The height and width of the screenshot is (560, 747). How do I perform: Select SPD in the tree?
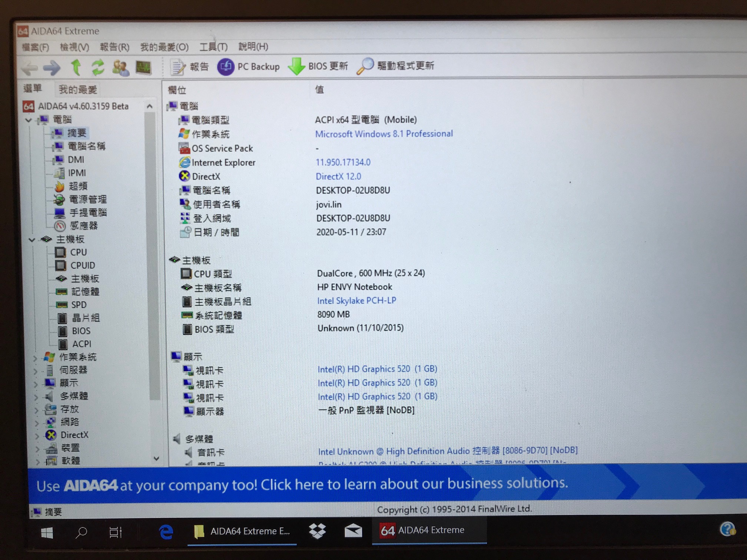pos(72,305)
